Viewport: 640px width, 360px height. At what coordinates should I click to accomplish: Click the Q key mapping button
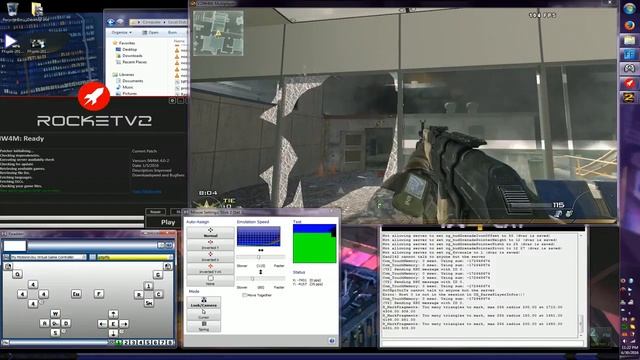coord(17,274)
